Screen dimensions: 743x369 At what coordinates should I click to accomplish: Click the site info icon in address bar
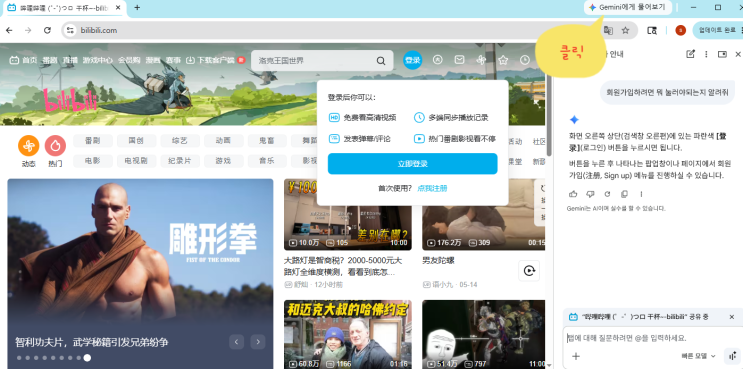click(x=70, y=30)
